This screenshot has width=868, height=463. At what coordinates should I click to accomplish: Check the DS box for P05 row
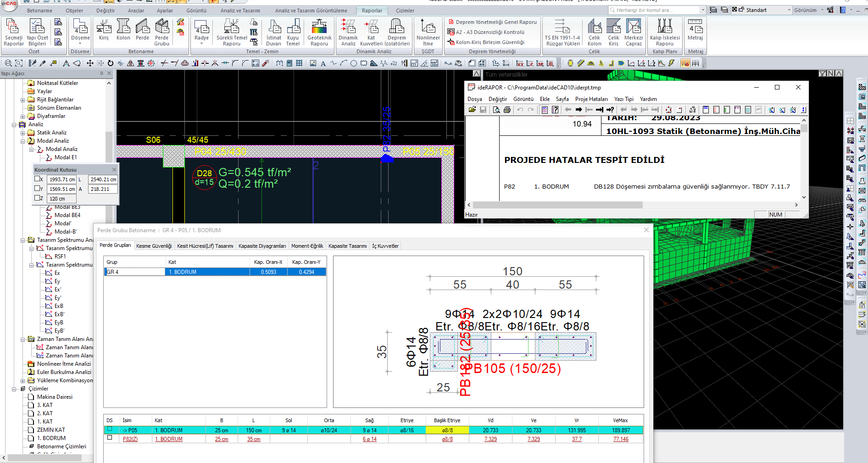(x=110, y=430)
